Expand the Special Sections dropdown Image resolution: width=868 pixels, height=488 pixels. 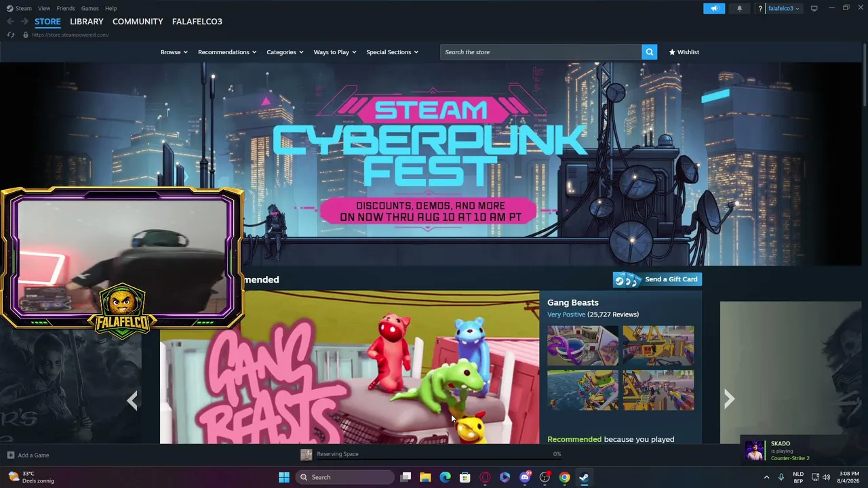coord(392,52)
